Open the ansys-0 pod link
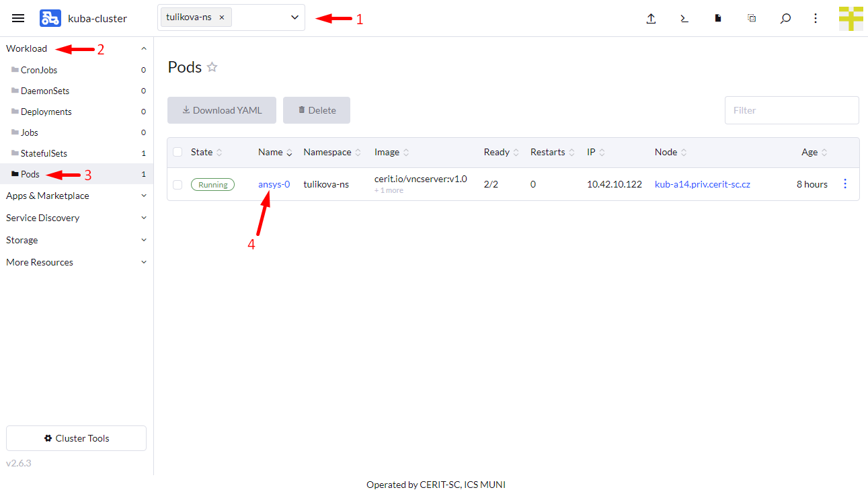 [274, 184]
